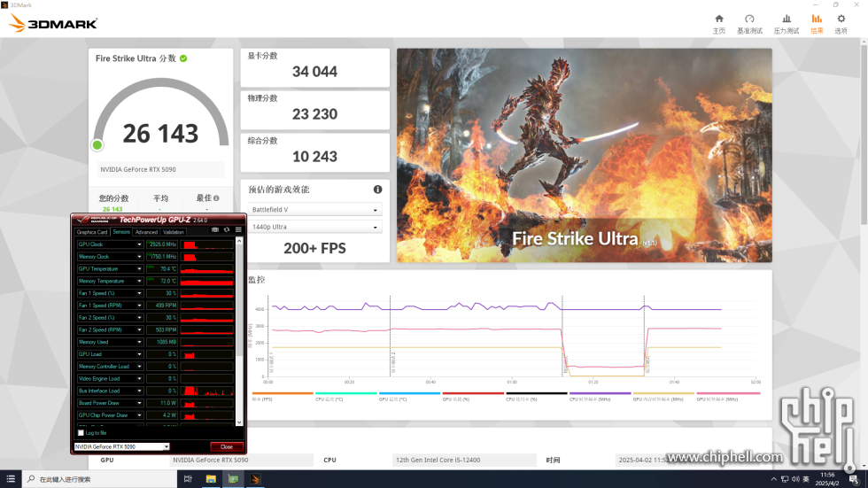The width and height of the screenshot is (868, 488).
Task: Open the network tray icon
Action: click(x=785, y=479)
